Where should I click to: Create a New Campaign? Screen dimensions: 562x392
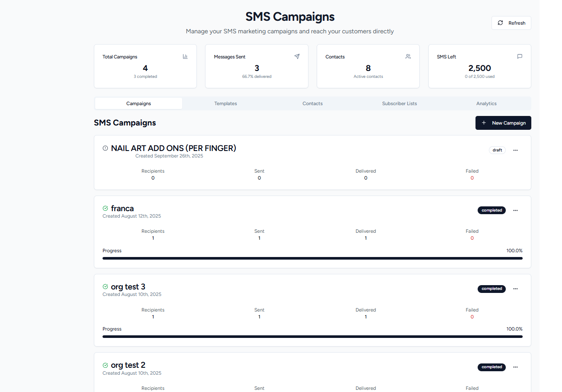coord(503,123)
